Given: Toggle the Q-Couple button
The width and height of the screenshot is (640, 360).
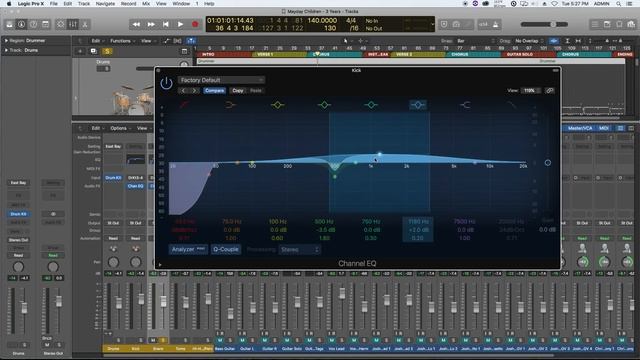Looking at the screenshot, I should click(x=225, y=249).
